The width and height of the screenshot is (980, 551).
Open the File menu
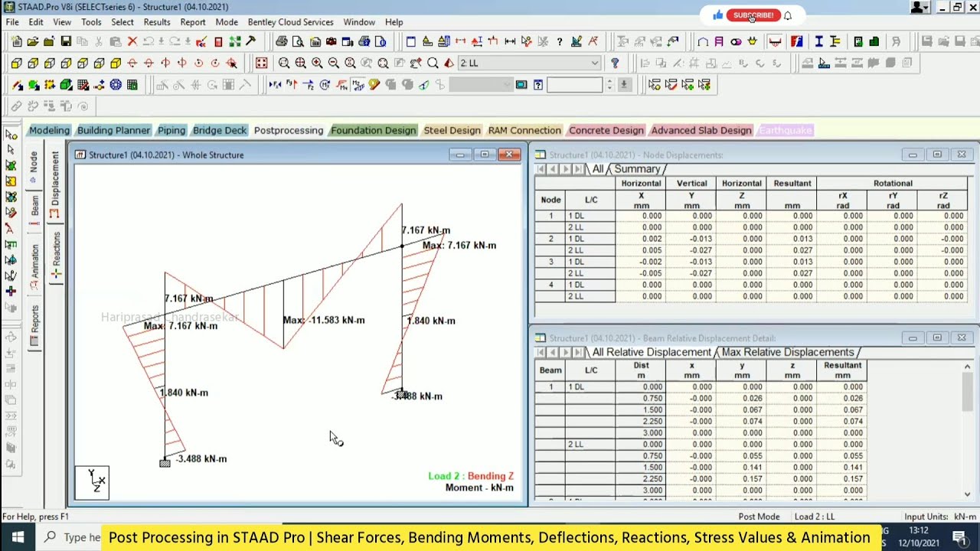[x=12, y=22]
